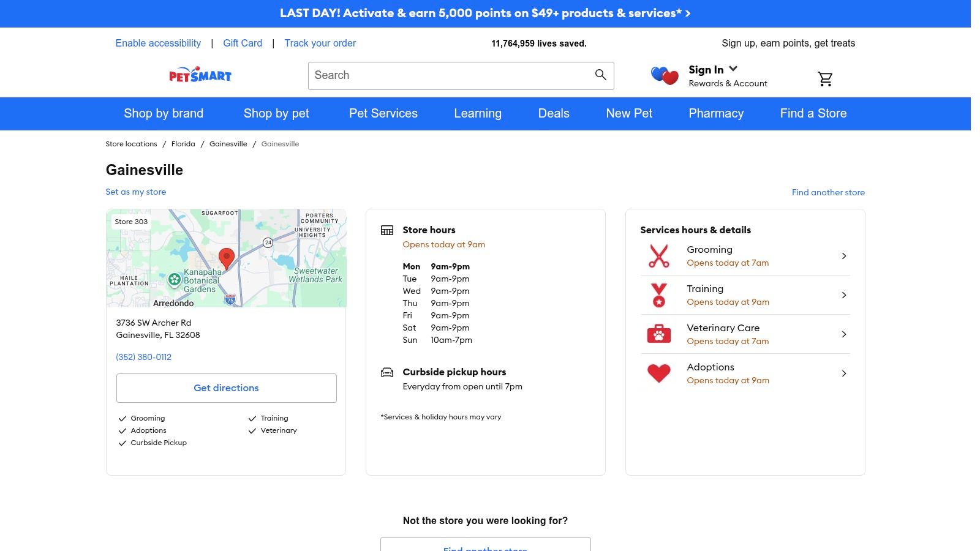The width and height of the screenshot is (980, 551).
Task: Open the New Pet menu
Action: click(x=629, y=113)
